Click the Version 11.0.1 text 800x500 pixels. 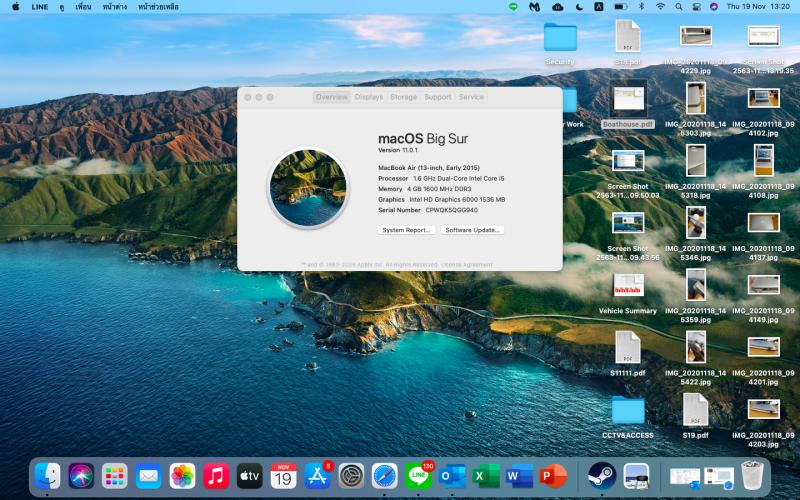pyautogui.click(x=397, y=150)
